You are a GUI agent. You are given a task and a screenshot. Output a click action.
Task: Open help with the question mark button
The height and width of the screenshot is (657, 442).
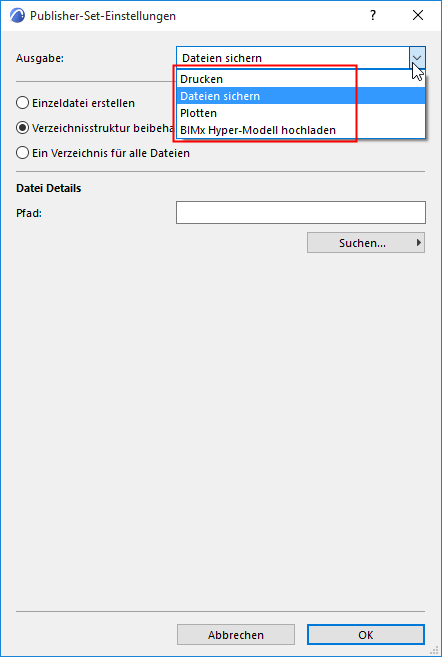click(x=372, y=16)
